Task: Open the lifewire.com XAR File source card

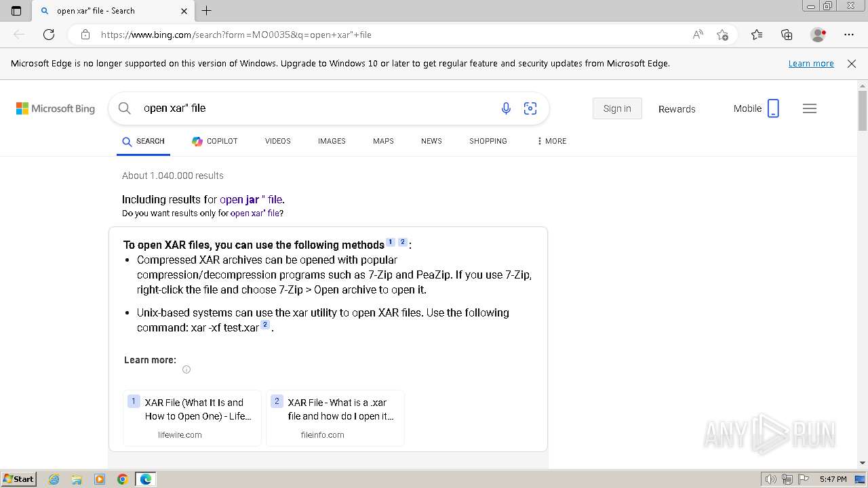Action: [192, 418]
